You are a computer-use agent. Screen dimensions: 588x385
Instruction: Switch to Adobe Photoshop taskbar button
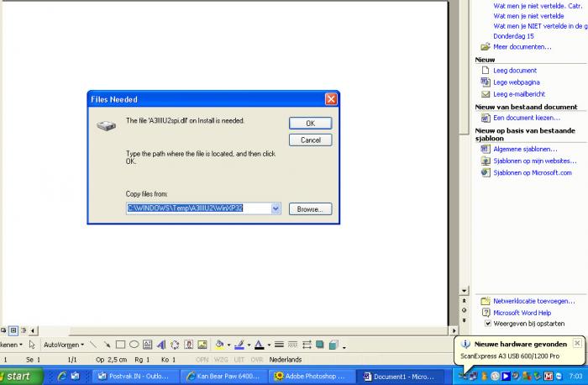(x=312, y=377)
